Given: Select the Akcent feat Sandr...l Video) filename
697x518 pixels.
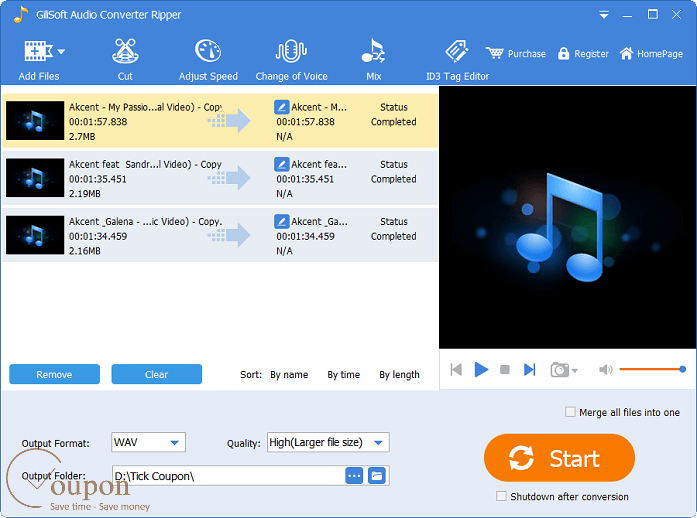Looking at the screenshot, I should pyautogui.click(x=145, y=165).
